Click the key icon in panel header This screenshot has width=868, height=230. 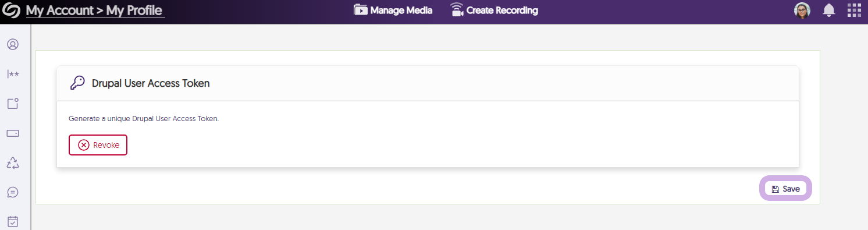pos(77,83)
